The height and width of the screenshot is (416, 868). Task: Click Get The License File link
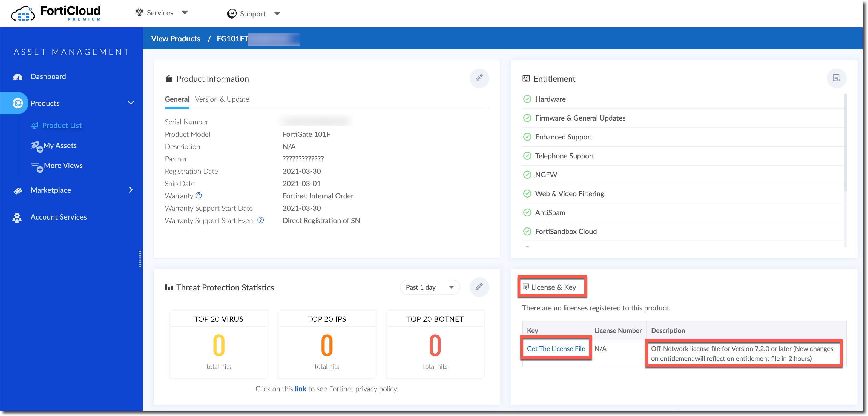556,349
